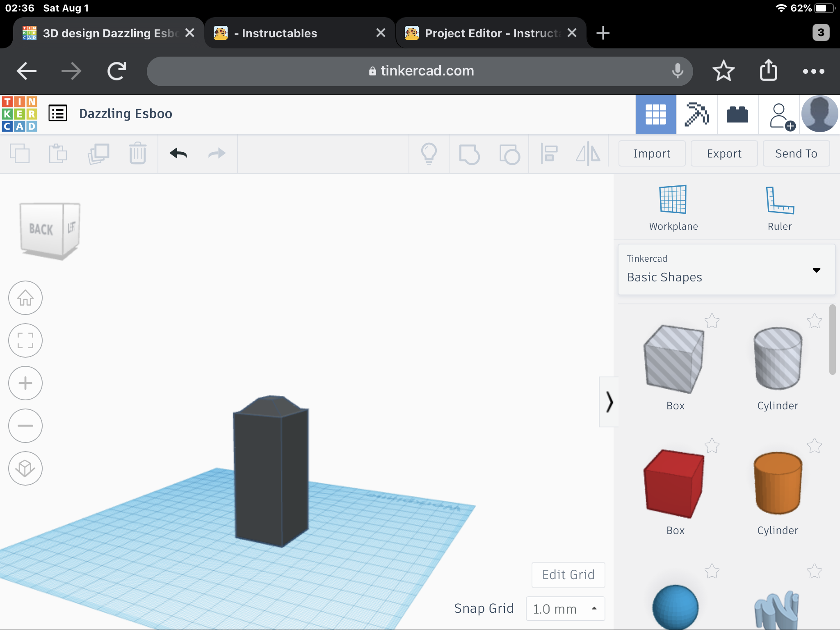The height and width of the screenshot is (630, 840).
Task: Open browser three-dot more menu
Action: click(813, 71)
